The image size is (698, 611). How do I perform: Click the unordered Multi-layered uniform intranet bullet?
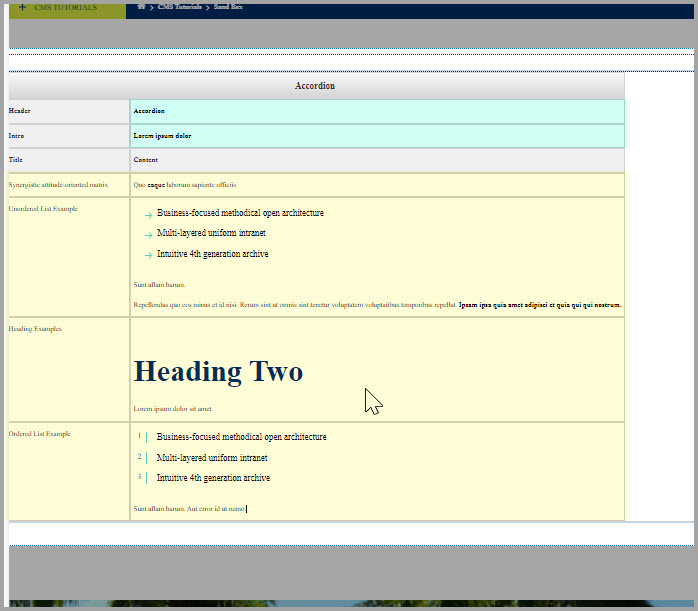click(x=211, y=233)
